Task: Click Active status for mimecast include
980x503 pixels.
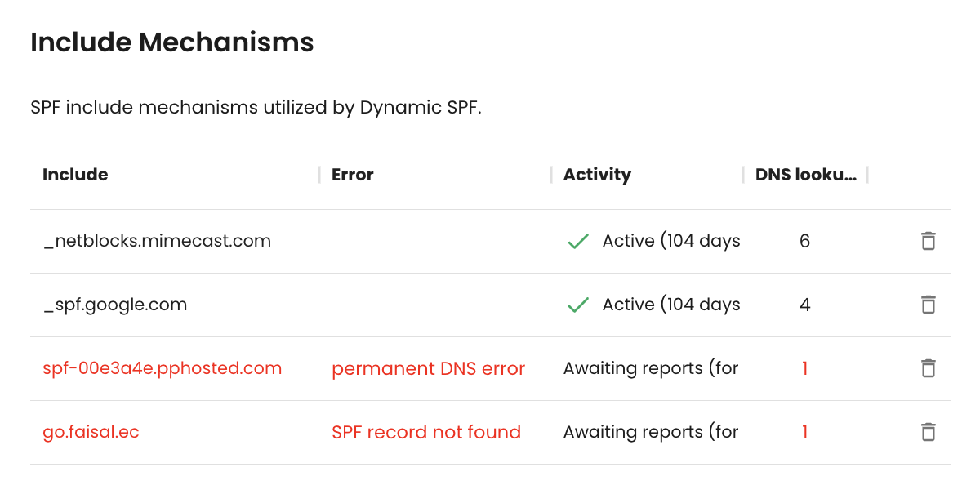Action: coord(670,241)
